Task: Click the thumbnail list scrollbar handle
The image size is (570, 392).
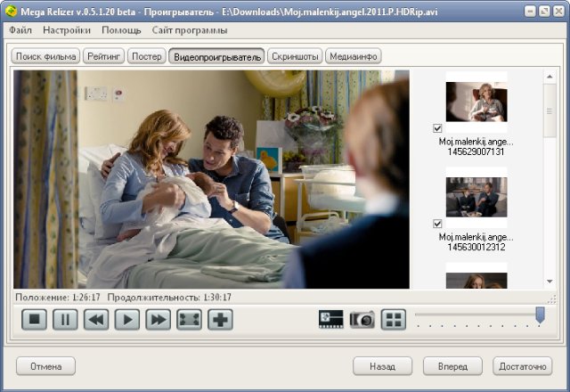Action: point(550,110)
